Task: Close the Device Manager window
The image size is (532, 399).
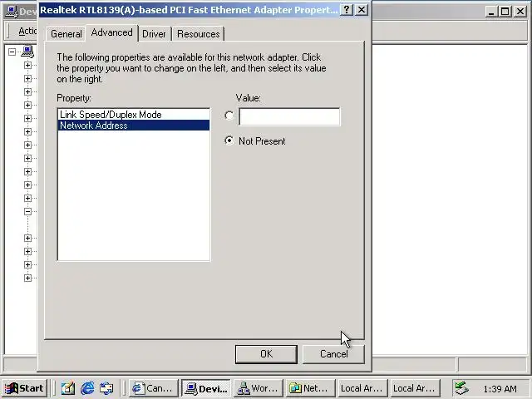Action: click(x=520, y=12)
